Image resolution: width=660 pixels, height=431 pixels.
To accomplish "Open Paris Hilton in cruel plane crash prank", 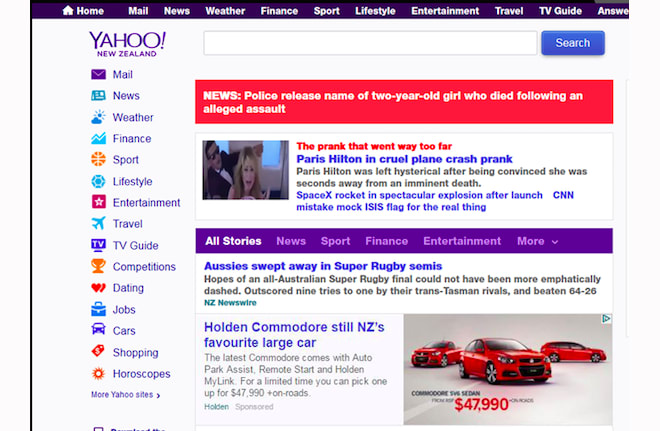I will pos(404,159).
